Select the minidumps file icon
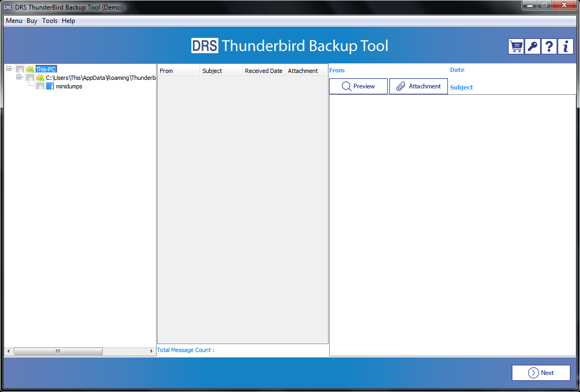Image resolution: width=580 pixels, height=392 pixels. 50,86
